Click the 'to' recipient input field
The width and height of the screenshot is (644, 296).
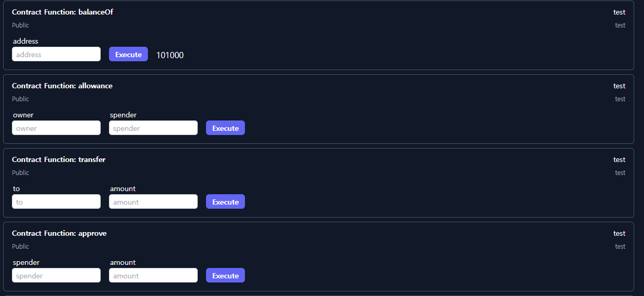pos(56,202)
